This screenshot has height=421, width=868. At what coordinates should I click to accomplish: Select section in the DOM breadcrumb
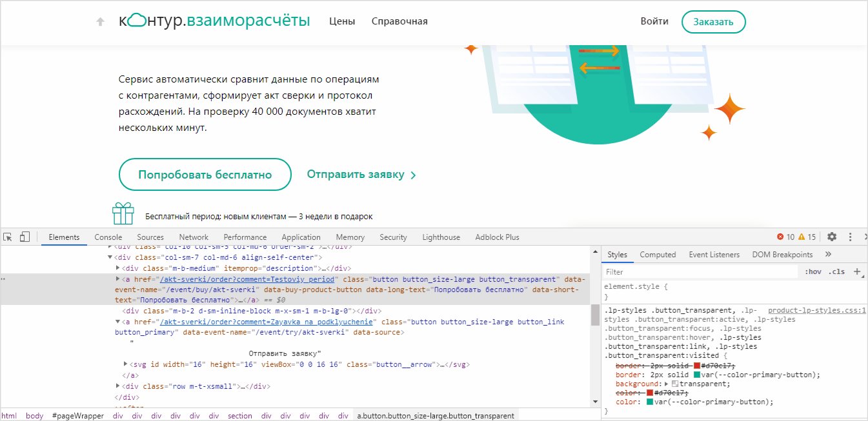pyautogui.click(x=240, y=416)
